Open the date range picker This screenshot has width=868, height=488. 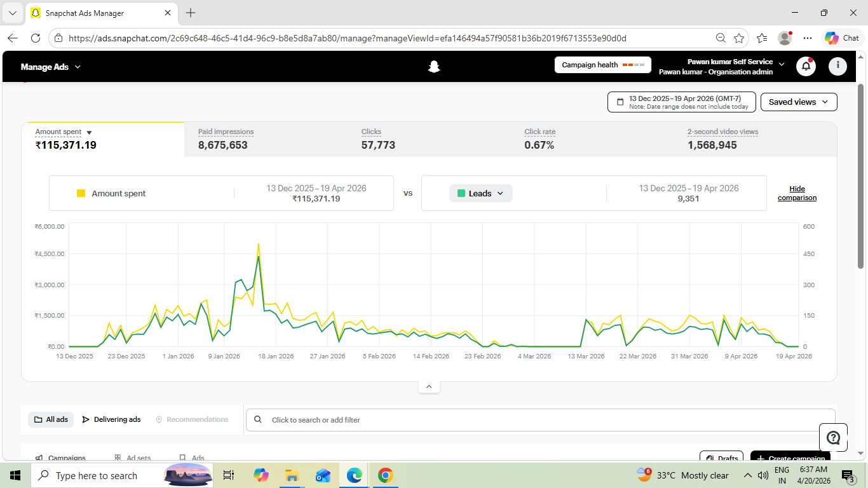click(682, 102)
